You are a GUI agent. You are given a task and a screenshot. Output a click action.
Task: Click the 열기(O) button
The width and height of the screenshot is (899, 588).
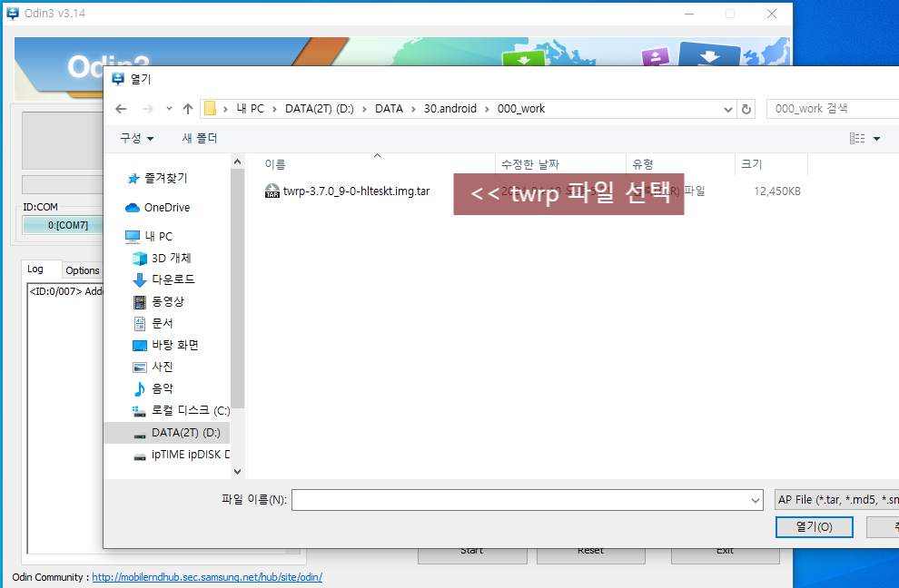pyautogui.click(x=815, y=526)
